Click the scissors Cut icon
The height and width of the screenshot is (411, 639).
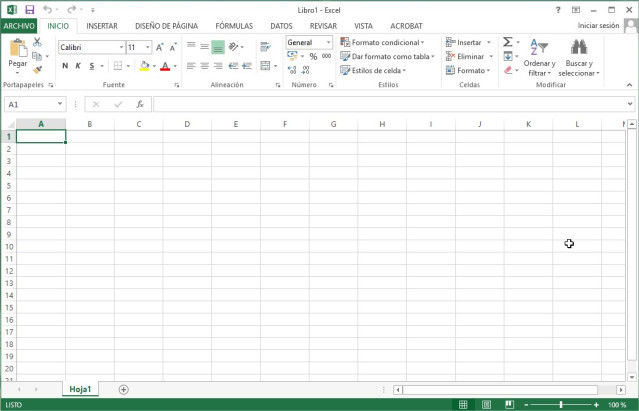(38, 42)
